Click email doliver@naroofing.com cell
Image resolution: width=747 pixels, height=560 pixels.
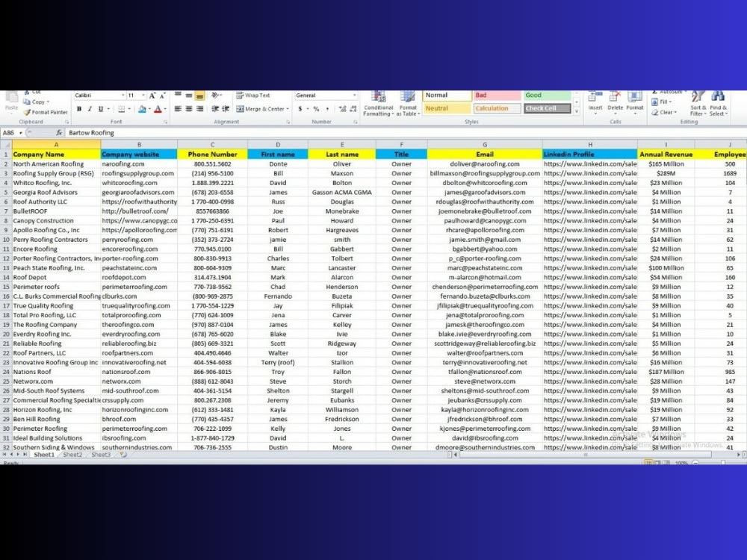click(x=485, y=164)
